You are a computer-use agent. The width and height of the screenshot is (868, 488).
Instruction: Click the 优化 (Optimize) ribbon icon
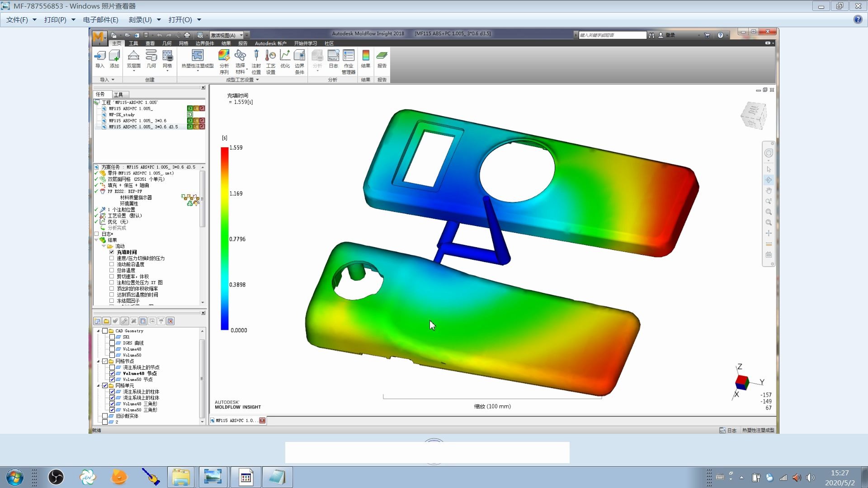pyautogui.click(x=285, y=61)
